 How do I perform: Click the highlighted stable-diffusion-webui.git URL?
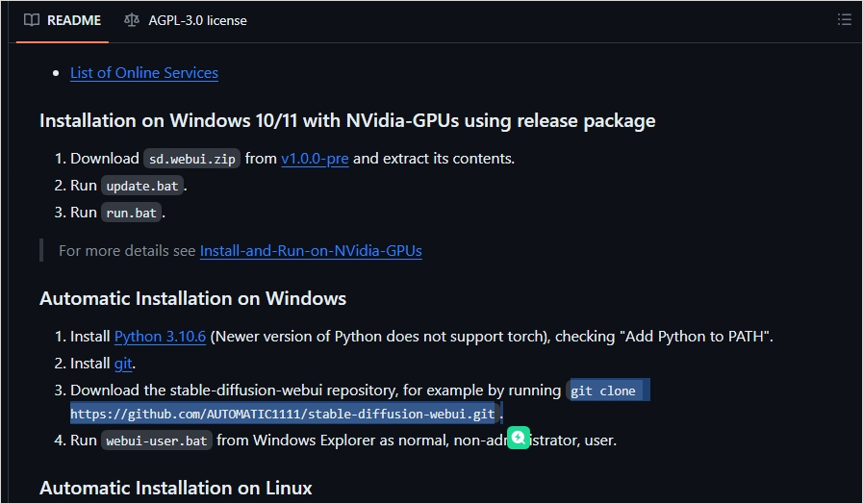tap(282, 414)
